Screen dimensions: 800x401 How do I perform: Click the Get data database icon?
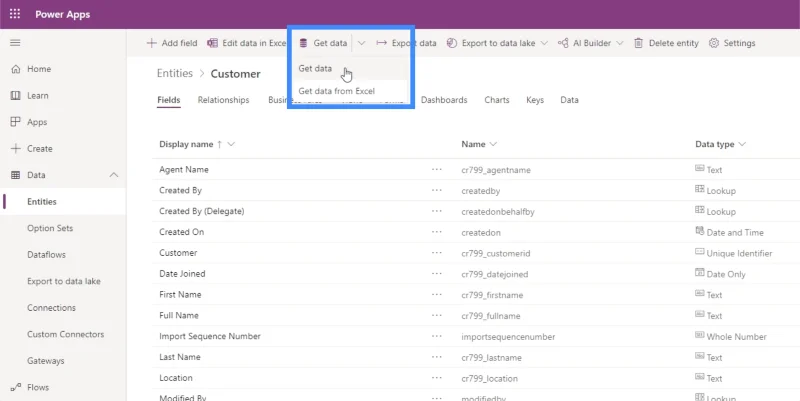[303, 43]
